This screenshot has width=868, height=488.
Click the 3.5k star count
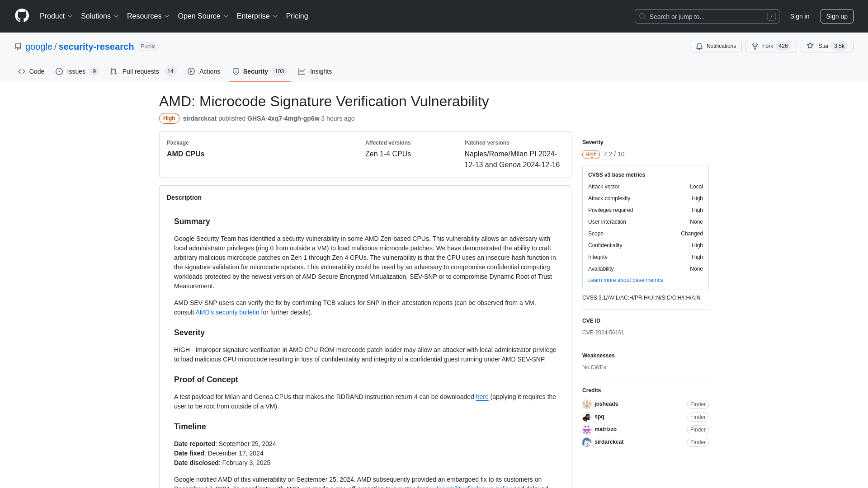point(839,46)
